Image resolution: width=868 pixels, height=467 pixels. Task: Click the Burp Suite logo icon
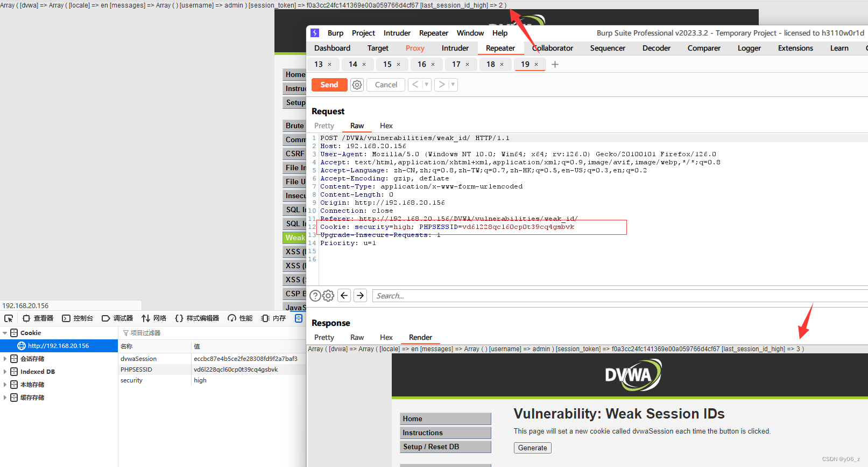[x=315, y=33]
